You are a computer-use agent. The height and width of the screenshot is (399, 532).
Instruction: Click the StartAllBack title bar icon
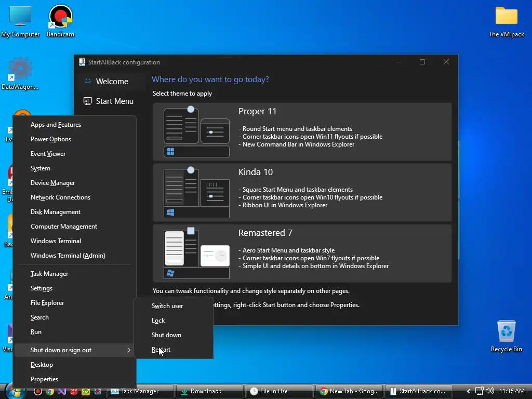82,62
